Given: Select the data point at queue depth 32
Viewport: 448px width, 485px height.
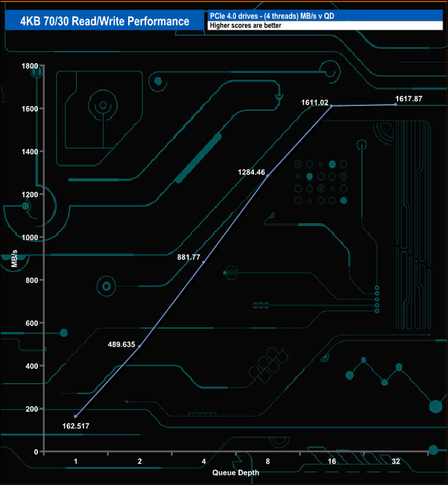Looking at the screenshot, I should pos(396,105).
